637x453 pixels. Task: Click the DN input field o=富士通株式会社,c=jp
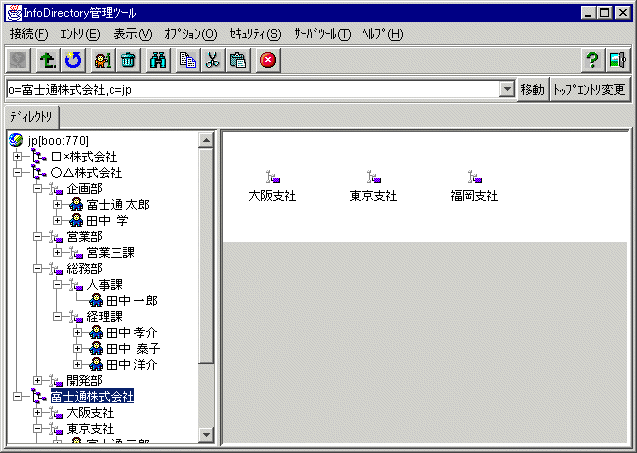[x=253, y=89]
